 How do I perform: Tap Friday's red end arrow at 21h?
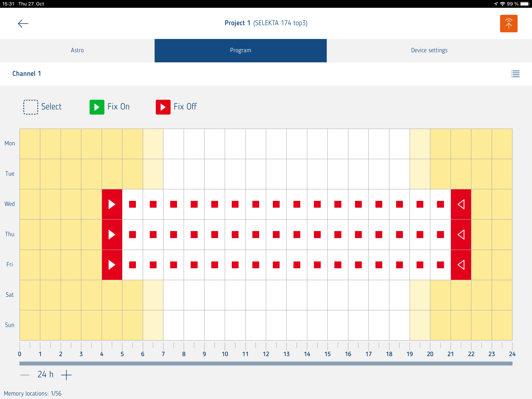click(461, 265)
